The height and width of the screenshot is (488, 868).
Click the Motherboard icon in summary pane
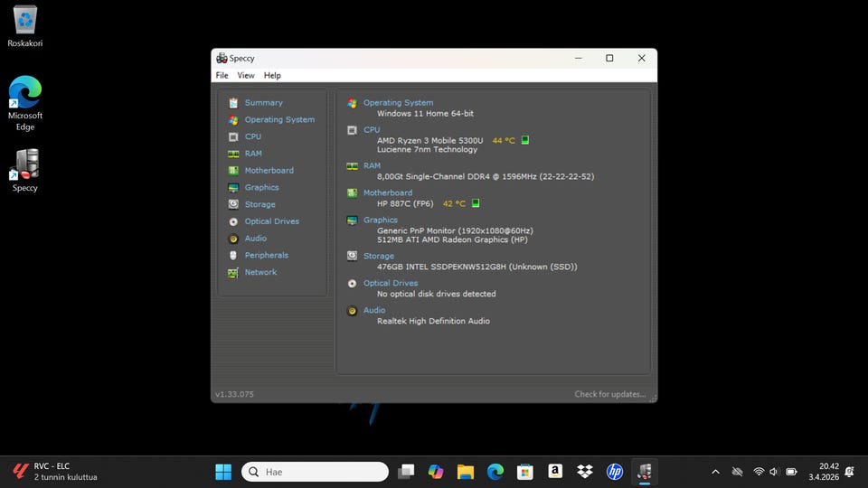[352, 193]
